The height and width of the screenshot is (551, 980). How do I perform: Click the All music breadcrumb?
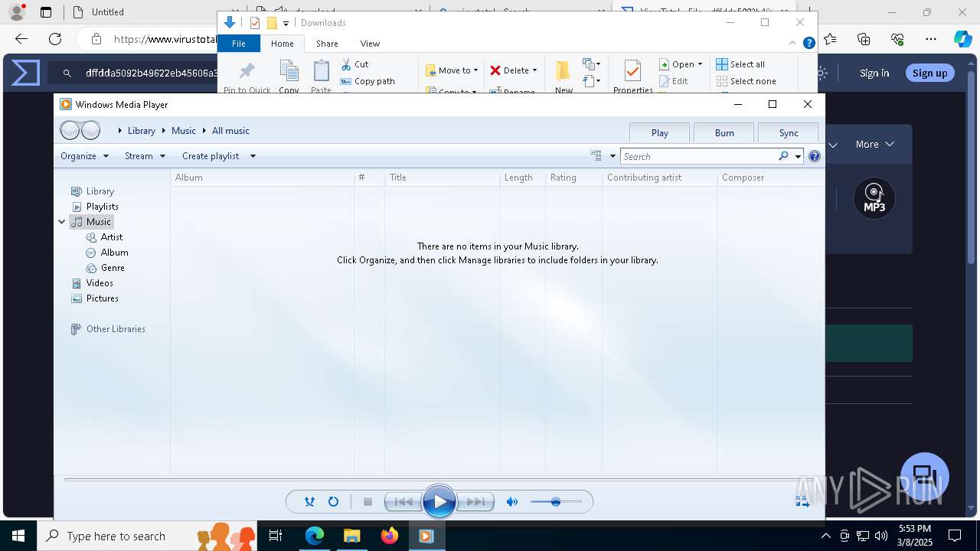tap(230, 131)
